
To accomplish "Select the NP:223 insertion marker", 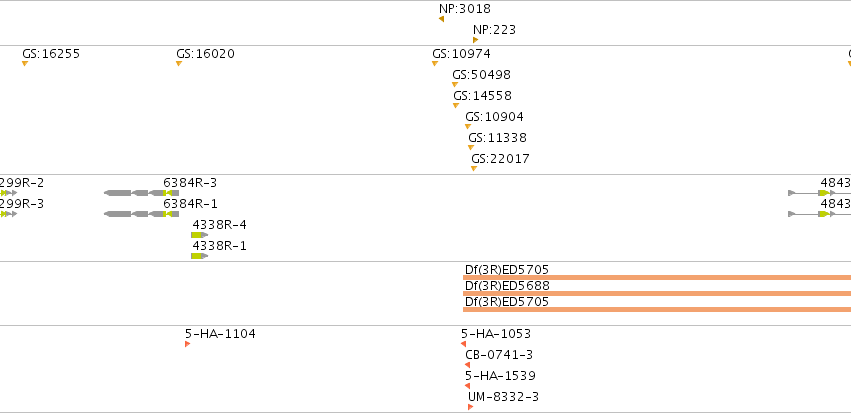I will 475,40.
